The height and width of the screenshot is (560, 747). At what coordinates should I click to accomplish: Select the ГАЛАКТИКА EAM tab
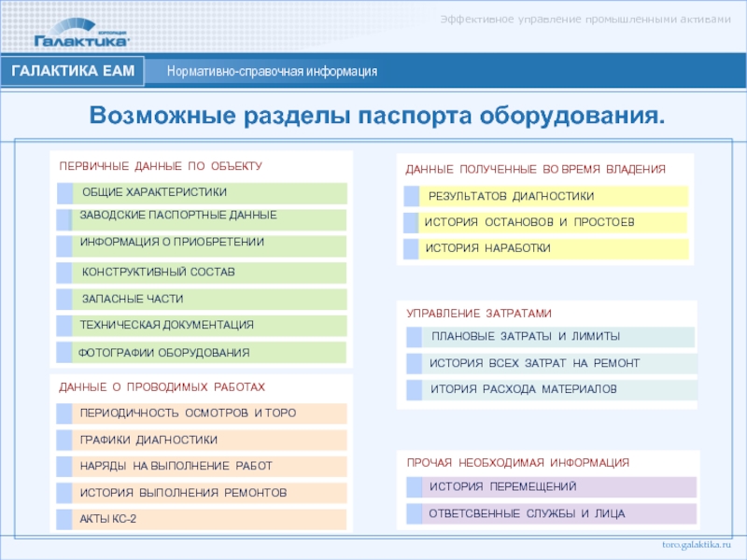pos(74,72)
